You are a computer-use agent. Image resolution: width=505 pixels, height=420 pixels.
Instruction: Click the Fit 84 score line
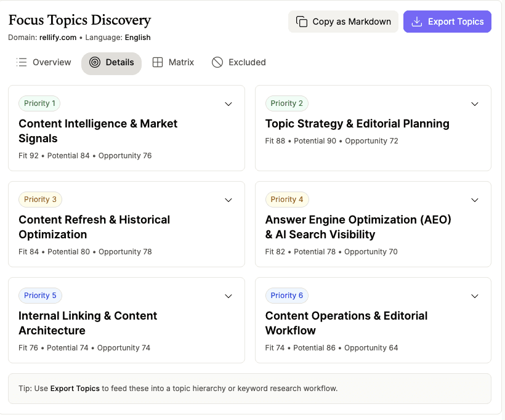click(x=85, y=252)
